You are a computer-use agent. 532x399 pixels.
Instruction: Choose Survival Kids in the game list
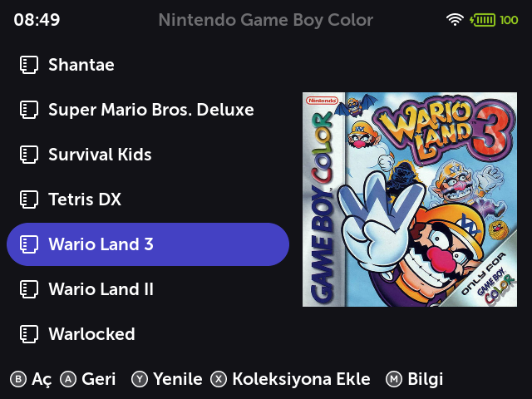(148, 155)
